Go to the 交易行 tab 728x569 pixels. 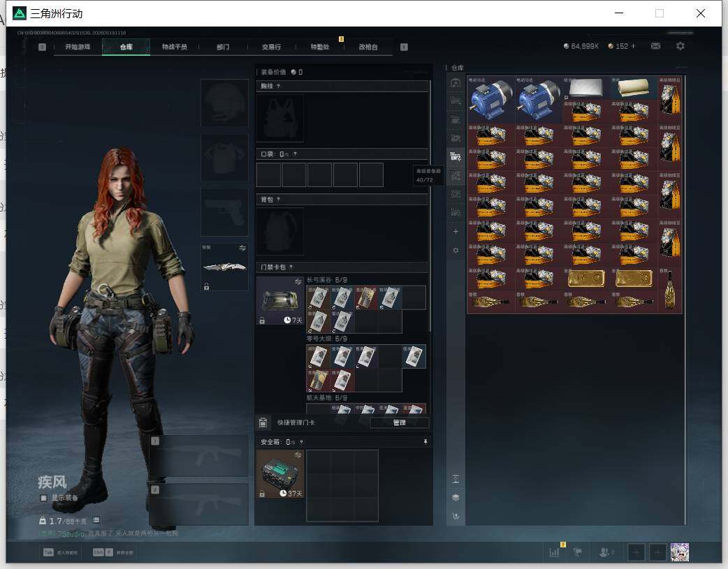coord(271,47)
